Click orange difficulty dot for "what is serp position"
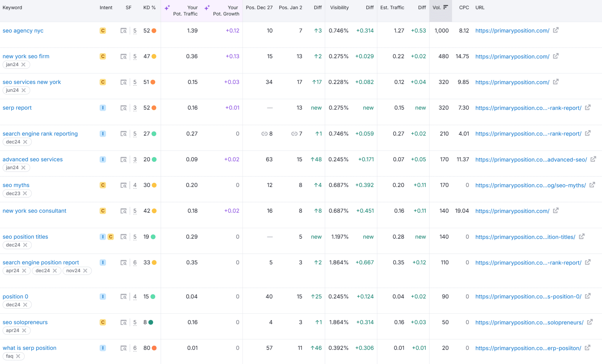 pos(154,348)
